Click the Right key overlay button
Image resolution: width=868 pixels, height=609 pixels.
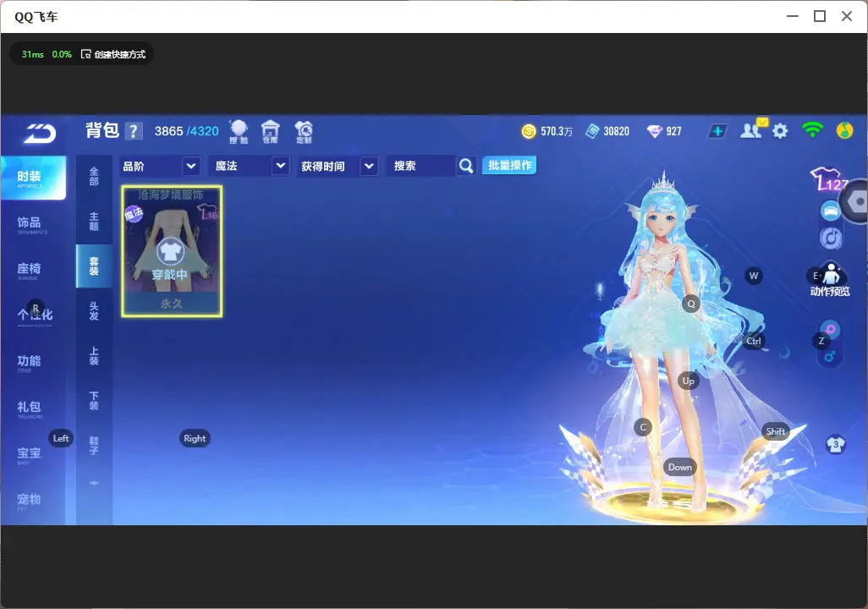pos(195,438)
